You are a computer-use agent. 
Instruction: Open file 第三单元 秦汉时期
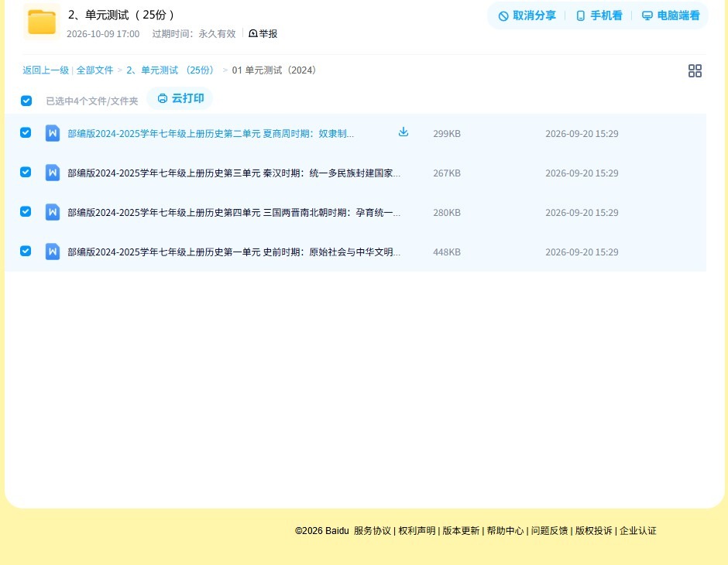(x=234, y=173)
